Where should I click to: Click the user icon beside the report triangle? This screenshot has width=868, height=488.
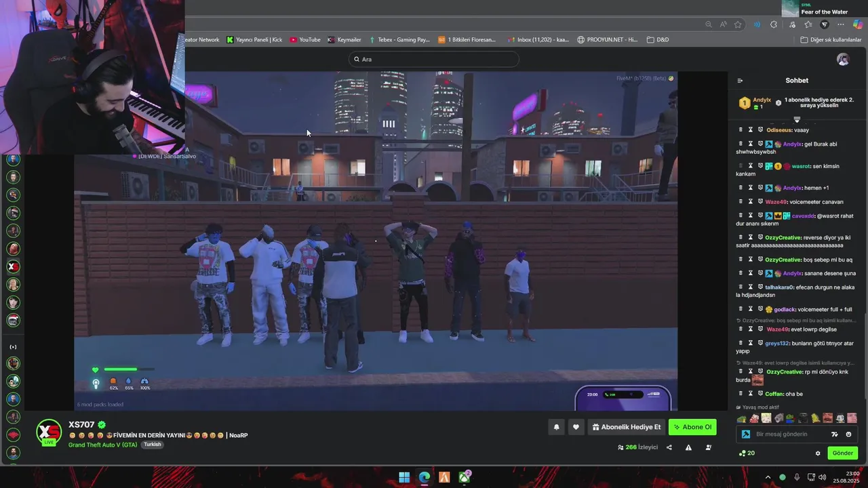709,447
